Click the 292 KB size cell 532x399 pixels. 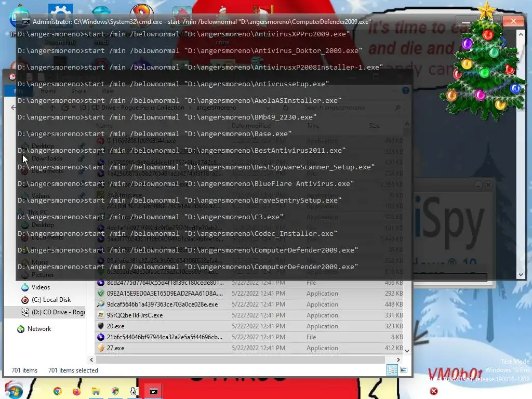pyautogui.click(x=394, y=294)
